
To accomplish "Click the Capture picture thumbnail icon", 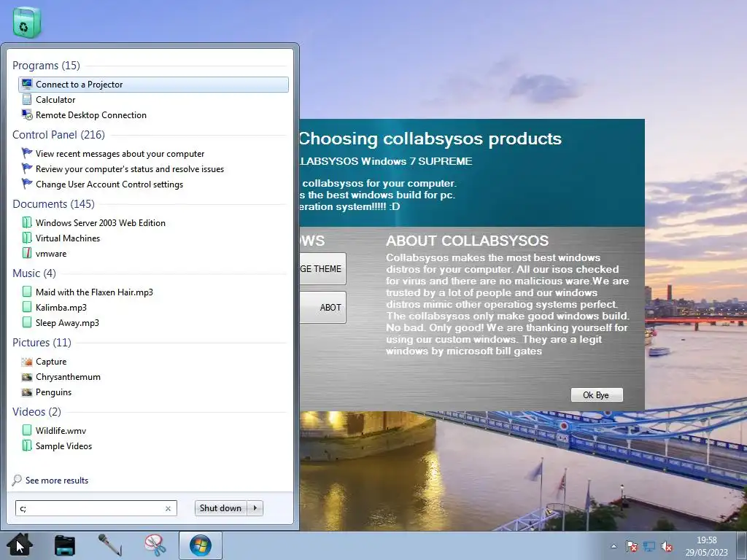I will click(x=27, y=362).
